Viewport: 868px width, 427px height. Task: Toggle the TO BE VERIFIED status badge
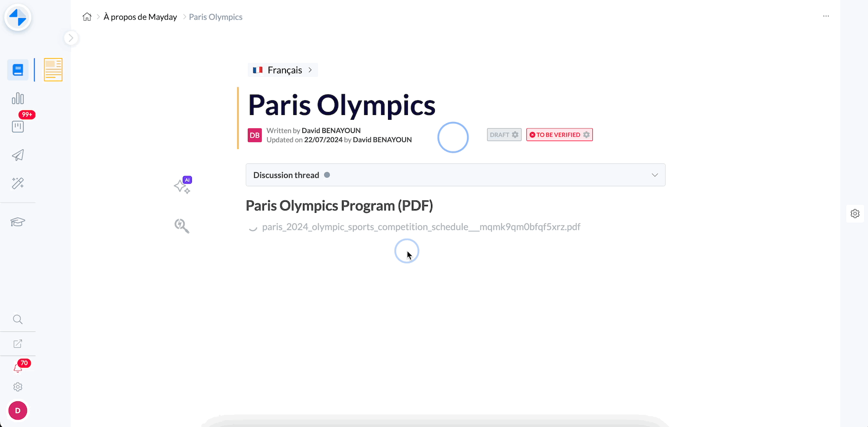point(559,135)
